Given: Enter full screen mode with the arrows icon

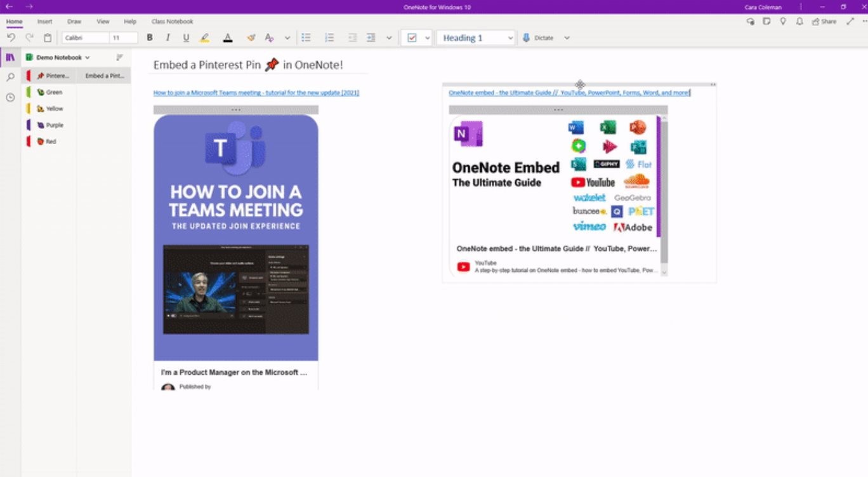Looking at the screenshot, I should click(x=850, y=22).
